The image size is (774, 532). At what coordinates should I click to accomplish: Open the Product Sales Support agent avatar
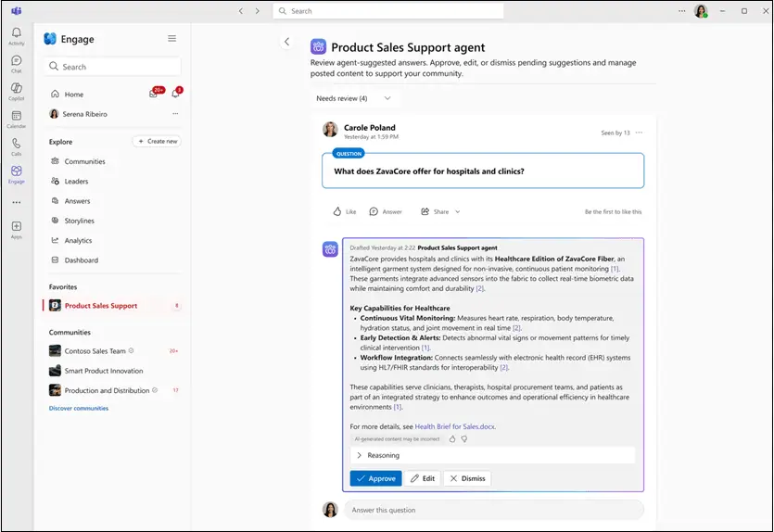click(330, 249)
